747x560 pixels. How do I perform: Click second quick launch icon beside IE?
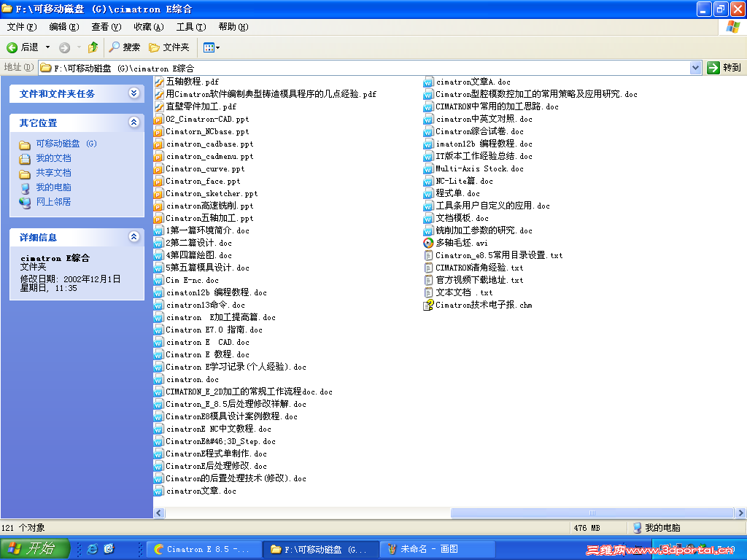(109, 548)
